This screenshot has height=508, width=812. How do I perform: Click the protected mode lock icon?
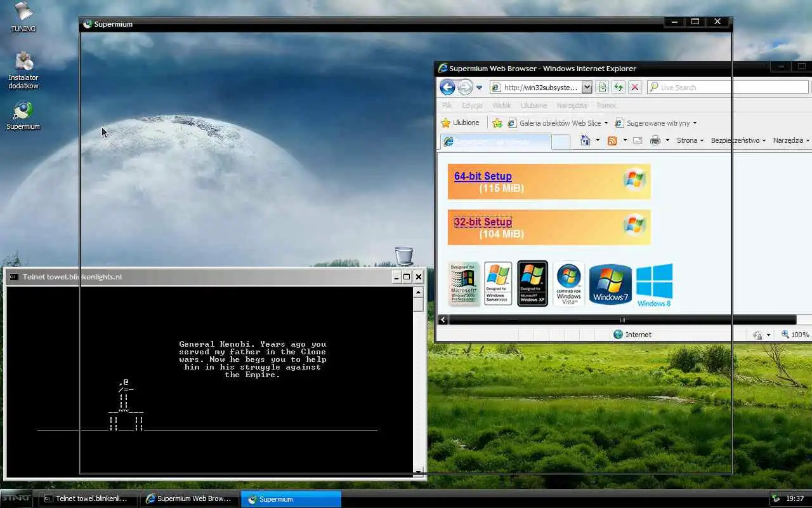tap(757, 335)
